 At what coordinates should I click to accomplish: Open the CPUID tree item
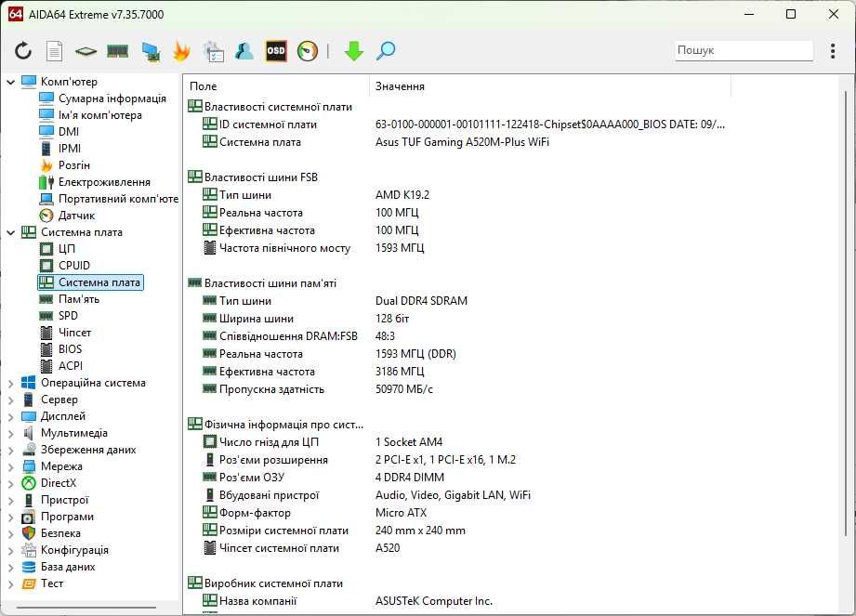(74, 266)
